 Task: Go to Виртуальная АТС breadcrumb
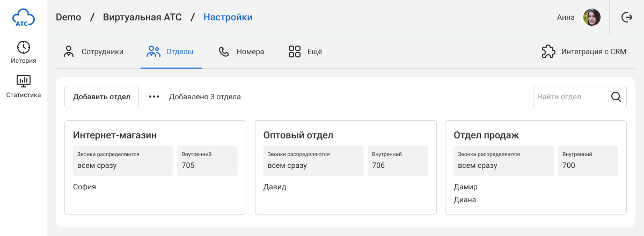point(142,17)
